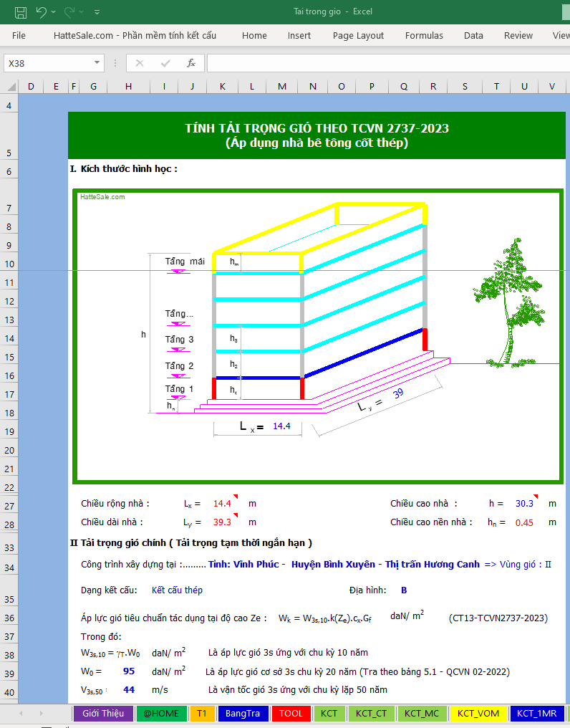Select column header H

[129, 87]
